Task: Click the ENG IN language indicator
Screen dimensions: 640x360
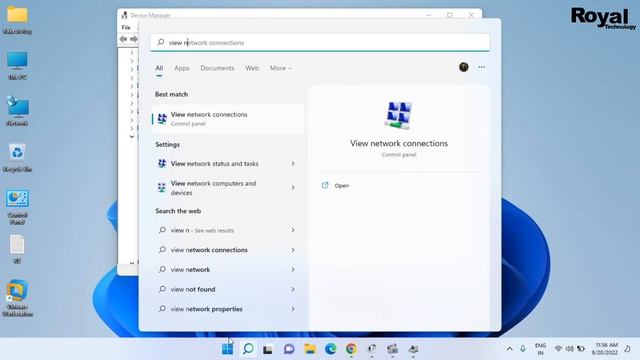Action: pos(540,349)
